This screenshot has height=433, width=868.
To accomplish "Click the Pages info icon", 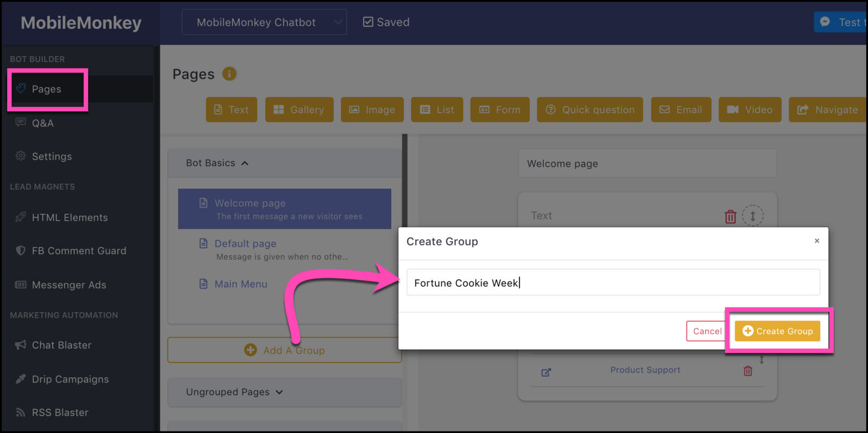I will (x=229, y=74).
